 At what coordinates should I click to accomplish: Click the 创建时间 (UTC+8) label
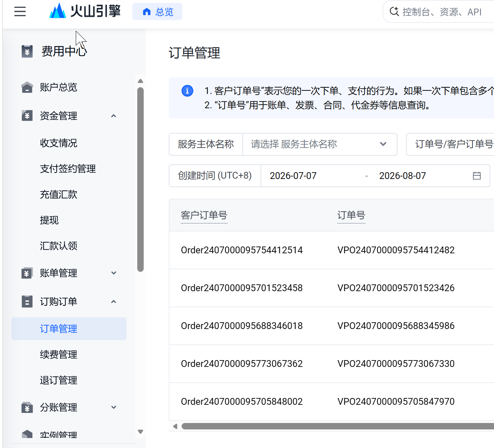[215, 176]
